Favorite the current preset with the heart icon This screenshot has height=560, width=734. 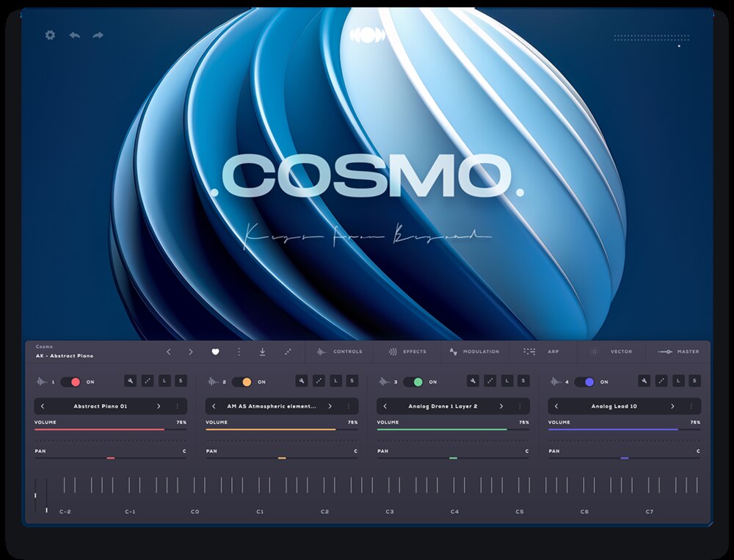coord(215,352)
